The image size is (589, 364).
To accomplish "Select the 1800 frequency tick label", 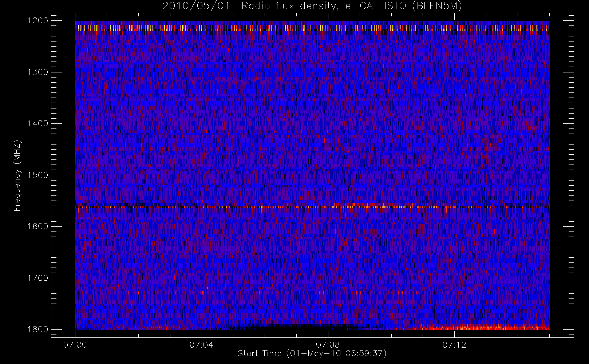I will 38,329.
